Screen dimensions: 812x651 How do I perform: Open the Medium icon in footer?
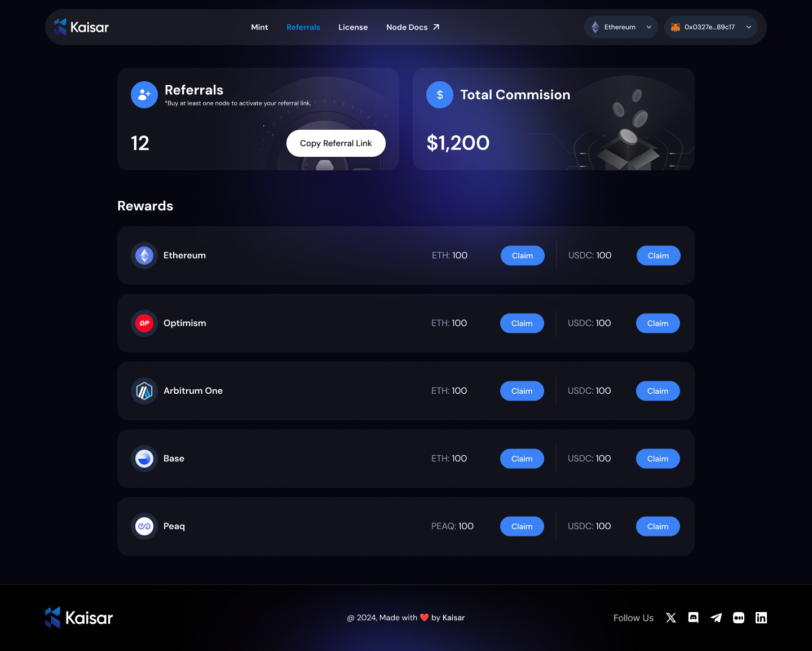[739, 618]
